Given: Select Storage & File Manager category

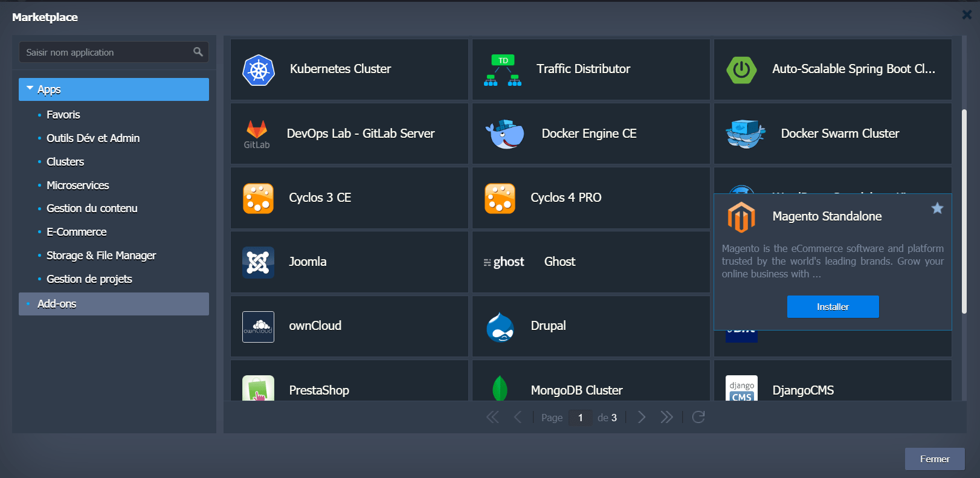Looking at the screenshot, I should (101, 256).
